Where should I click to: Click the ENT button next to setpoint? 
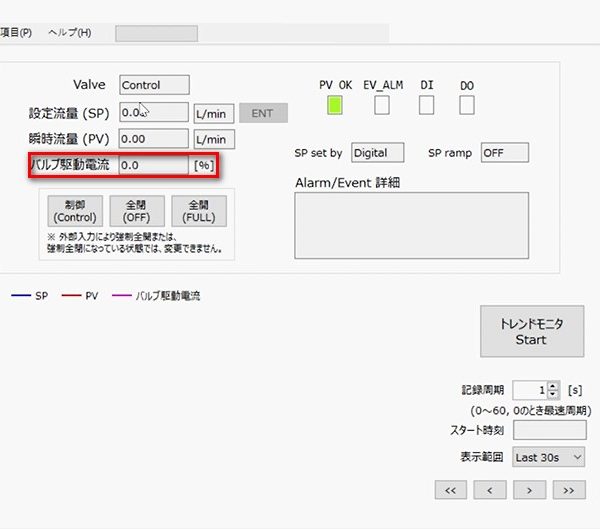tap(262, 113)
